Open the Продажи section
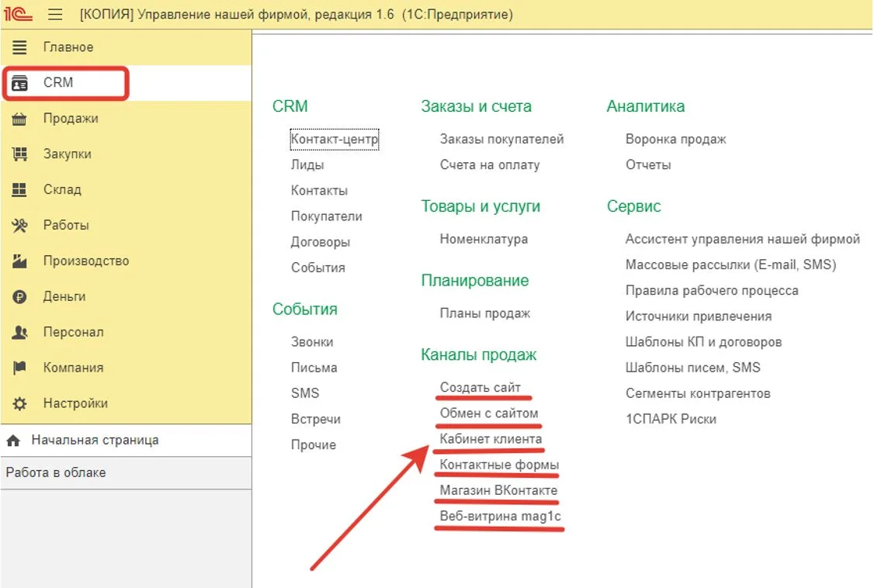 click(126, 119)
